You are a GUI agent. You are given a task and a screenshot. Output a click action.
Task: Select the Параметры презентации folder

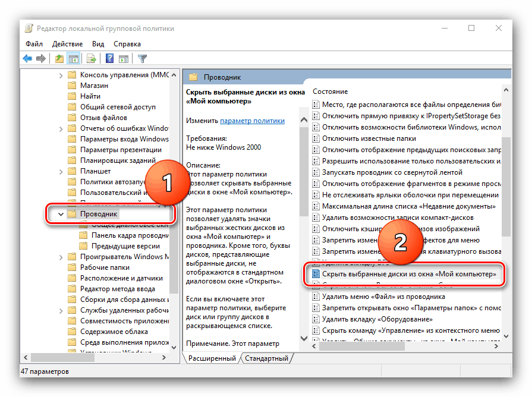pyautogui.click(x=121, y=150)
